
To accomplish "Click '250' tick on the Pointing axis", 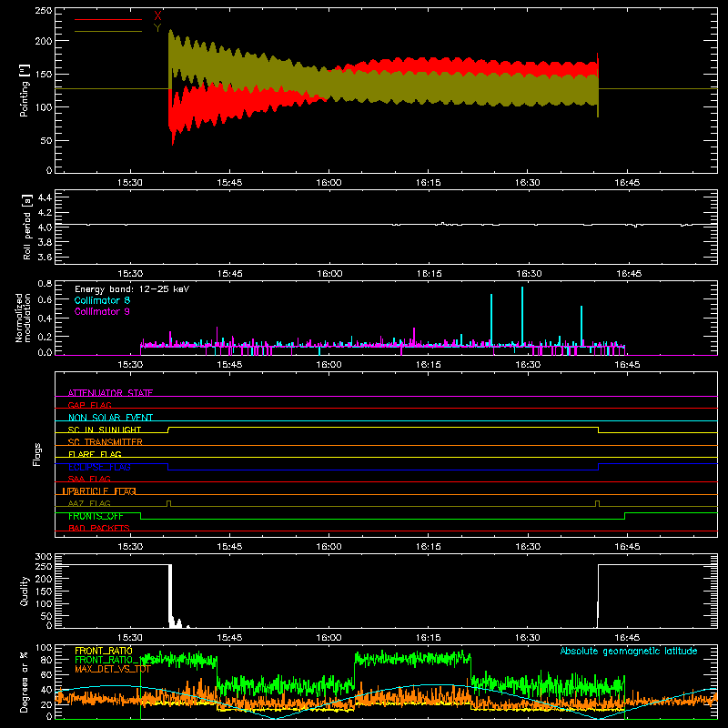I will [44, 11].
